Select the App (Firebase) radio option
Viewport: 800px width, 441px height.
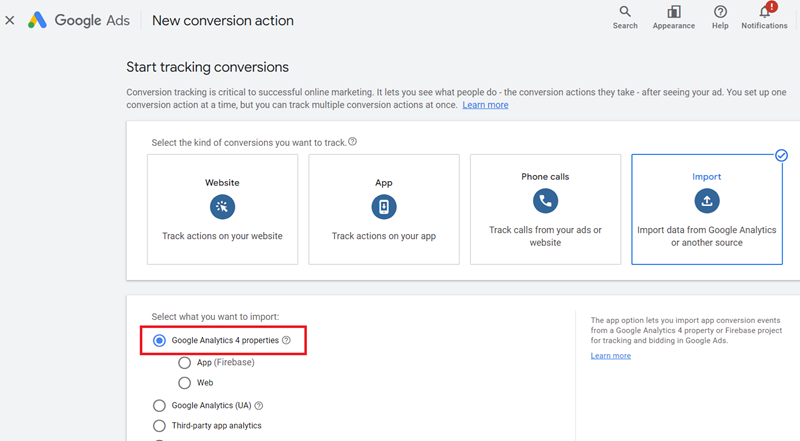184,362
